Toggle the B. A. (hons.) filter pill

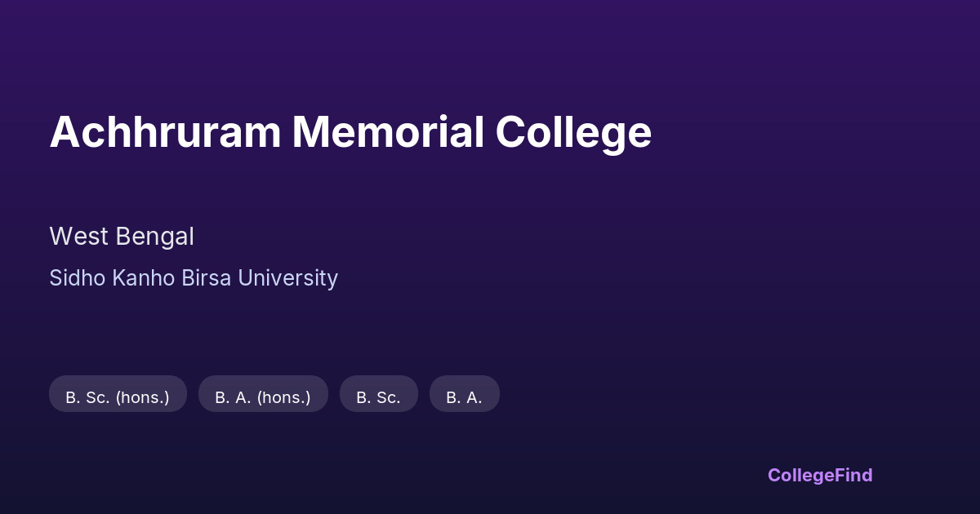263,397
